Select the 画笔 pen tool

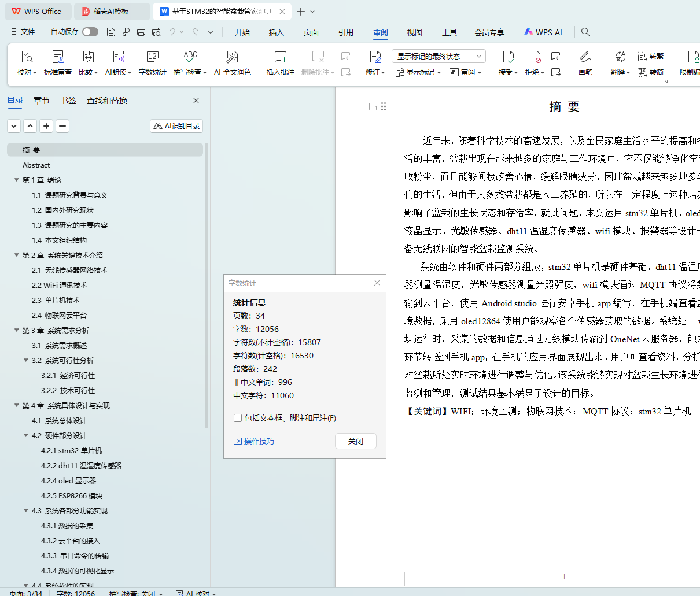585,62
